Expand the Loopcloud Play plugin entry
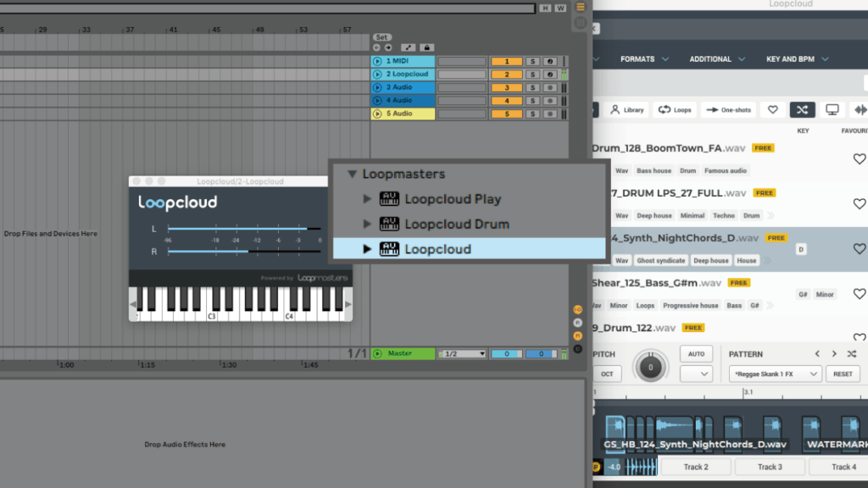Viewport: 868px width, 488px height. (367, 199)
